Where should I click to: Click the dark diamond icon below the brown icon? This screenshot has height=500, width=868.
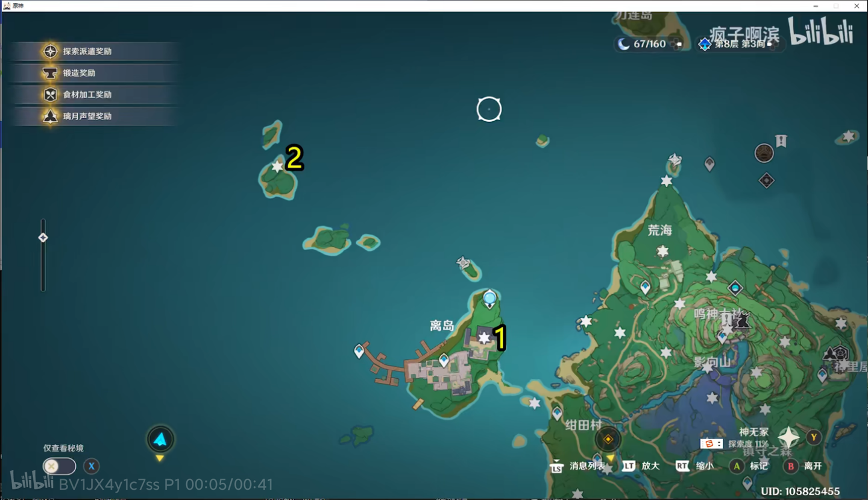766,180
